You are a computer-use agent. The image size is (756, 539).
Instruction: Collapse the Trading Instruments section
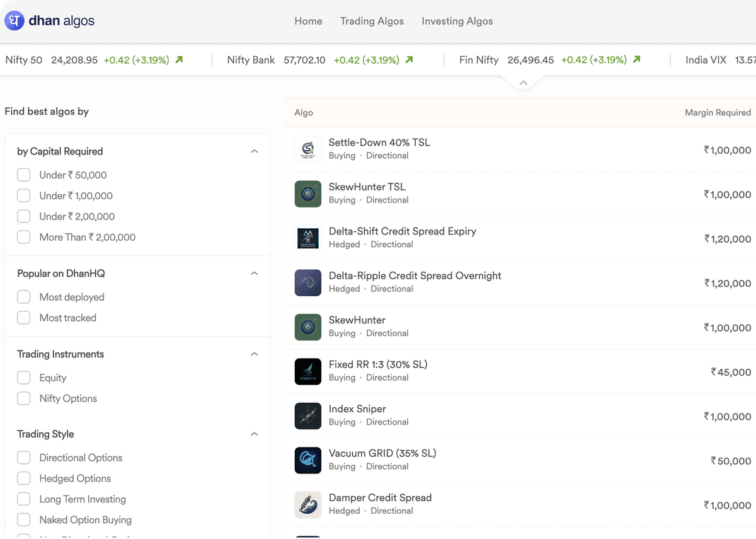tap(255, 354)
